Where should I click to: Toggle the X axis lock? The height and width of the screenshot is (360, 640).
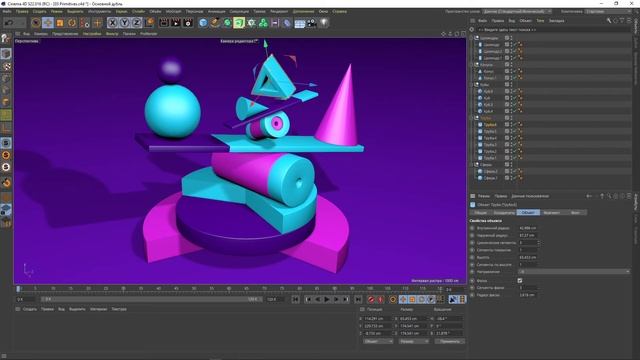[113, 23]
